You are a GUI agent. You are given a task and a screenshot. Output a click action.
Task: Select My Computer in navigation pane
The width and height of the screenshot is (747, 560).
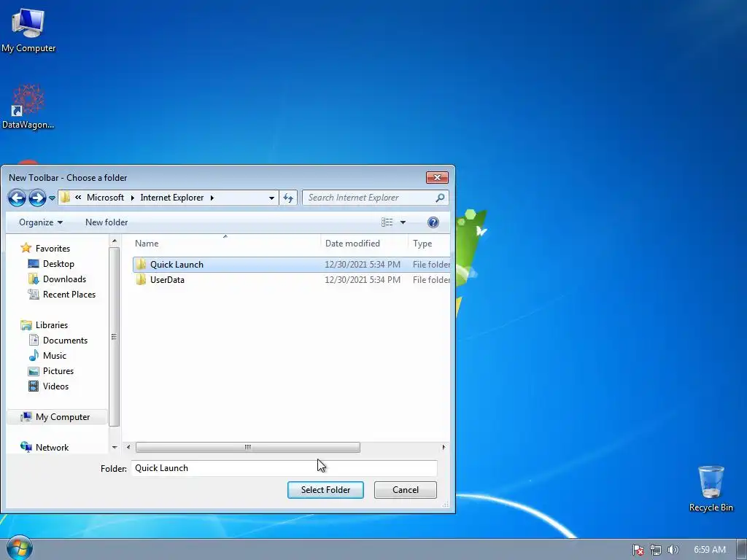tap(57, 416)
